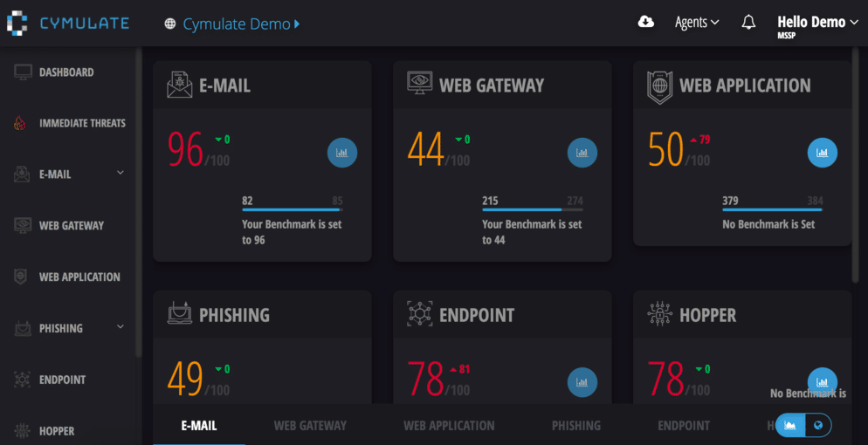Open Immediate Threats in the sidebar
The height and width of the screenshot is (445, 868).
pyautogui.click(x=82, y=123)
